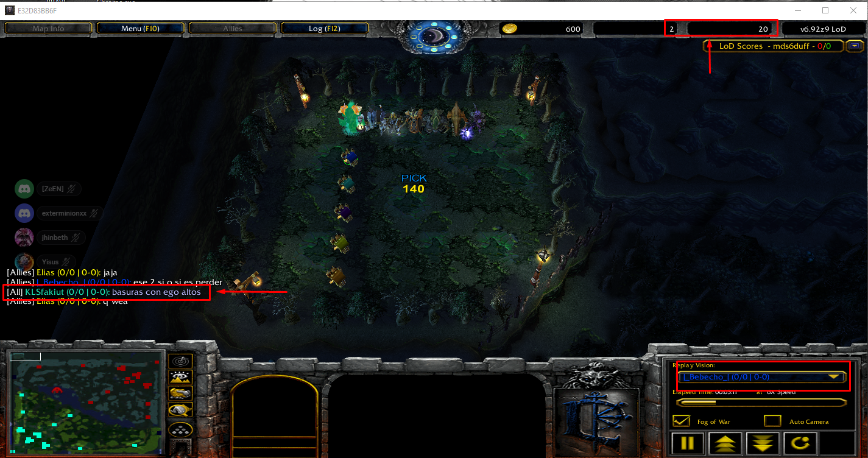Screen dimensions: 868x458
Task: Click the [ZeEN] Discord avatar
Action: [x=24, y=189]
